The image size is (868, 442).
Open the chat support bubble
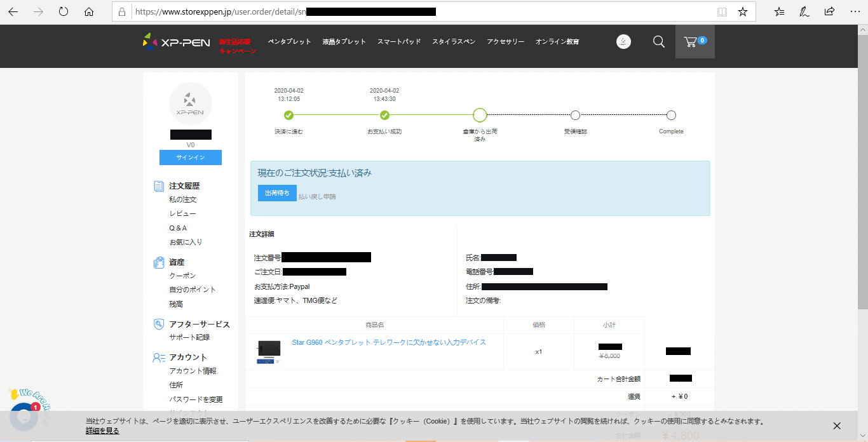coord(24,417)
